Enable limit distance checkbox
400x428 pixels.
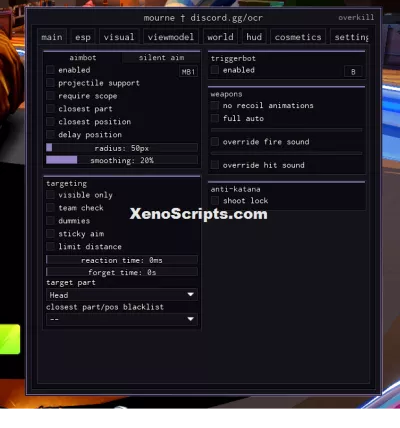[50, 247]
